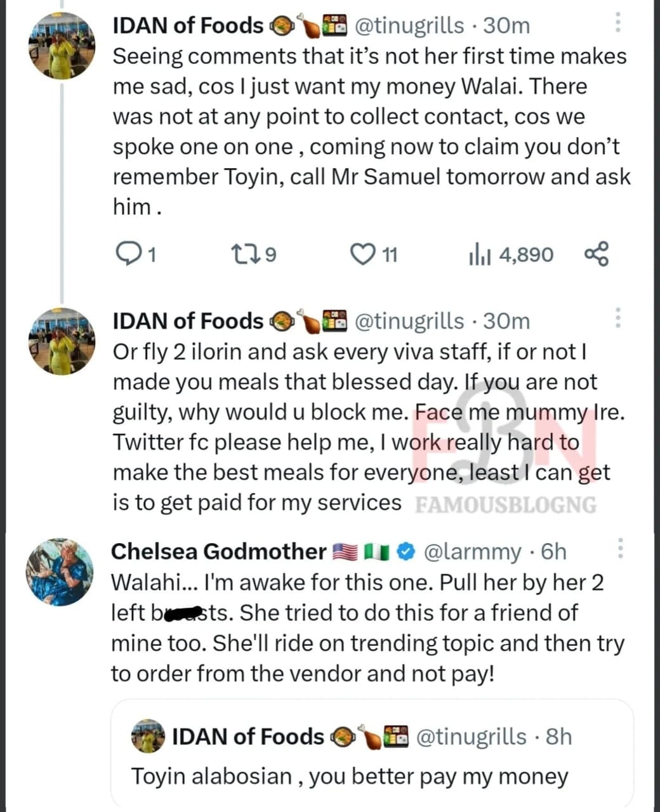Click IDAN of Foods name on second tweet

point(187,321)
